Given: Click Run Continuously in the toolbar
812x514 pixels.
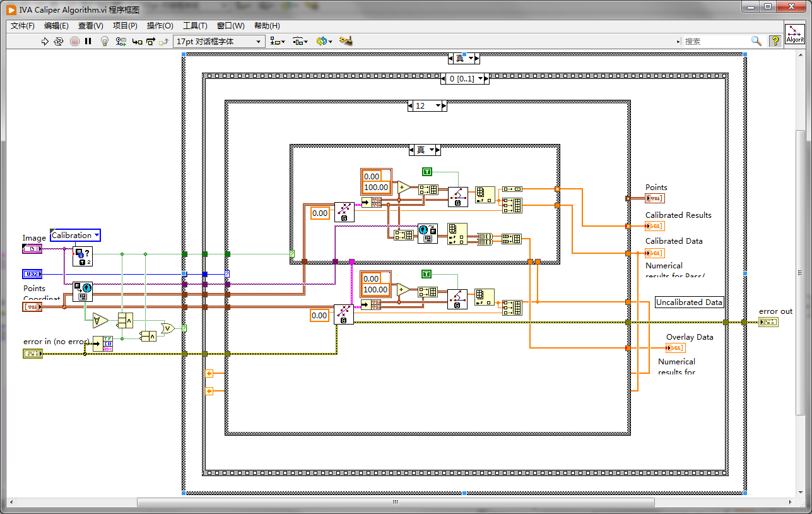Looking at the screenshot, I should (59, 41).
